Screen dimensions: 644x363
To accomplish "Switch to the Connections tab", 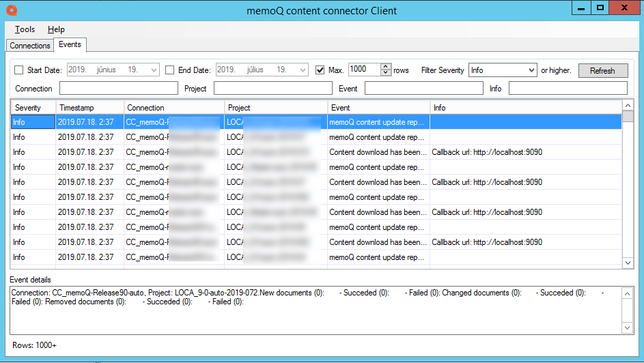I will (30, 46).
